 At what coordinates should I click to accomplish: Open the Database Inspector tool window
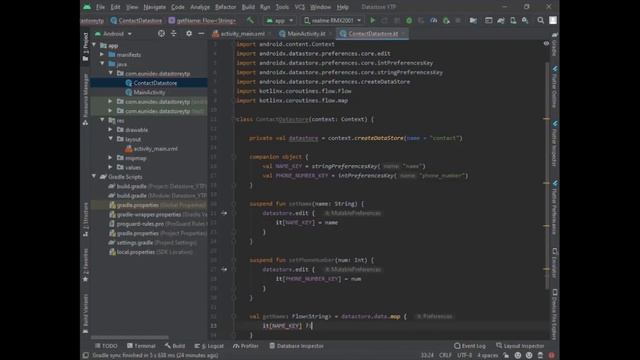297,346
